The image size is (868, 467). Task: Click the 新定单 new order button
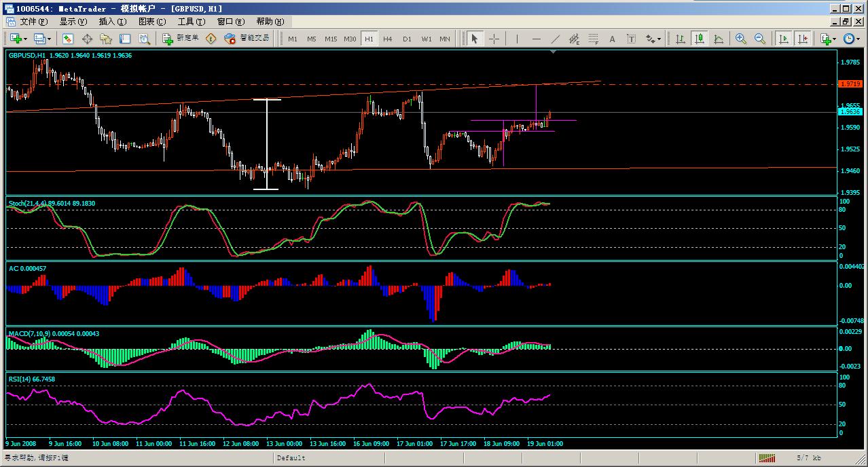(181, 39)
